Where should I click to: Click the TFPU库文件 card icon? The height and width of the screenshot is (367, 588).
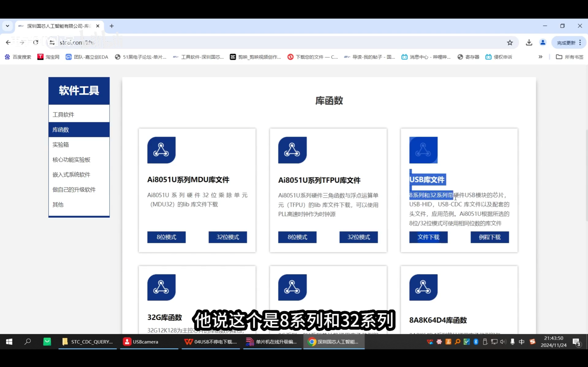(x=292, y=150)
